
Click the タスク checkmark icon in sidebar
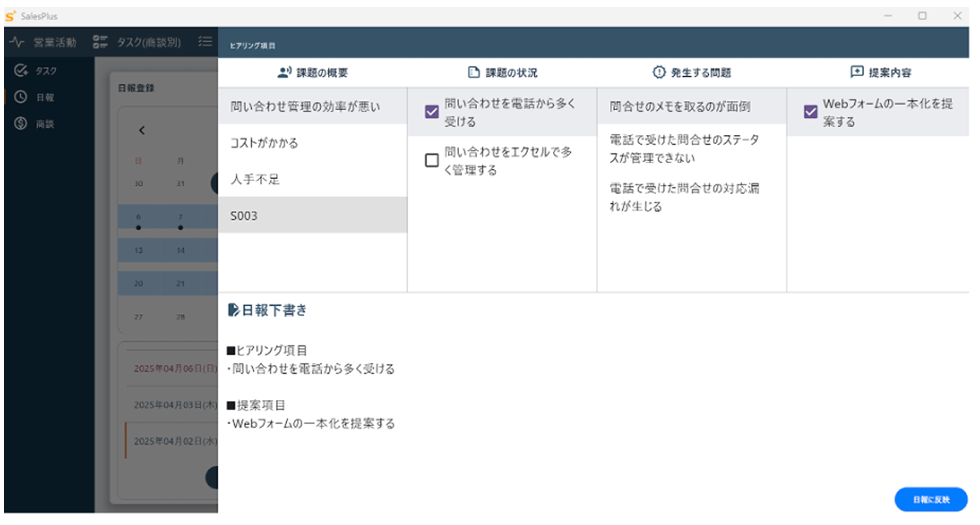pos(21,70)
